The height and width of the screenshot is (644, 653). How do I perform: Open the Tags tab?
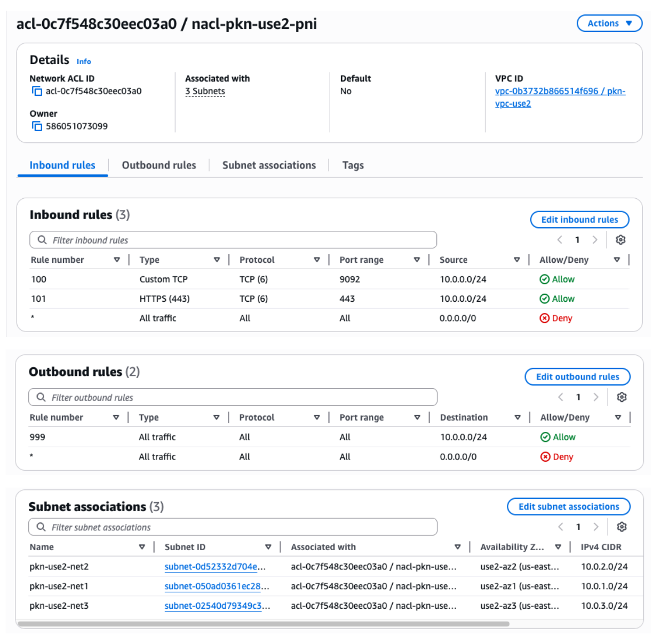[353, 165]
